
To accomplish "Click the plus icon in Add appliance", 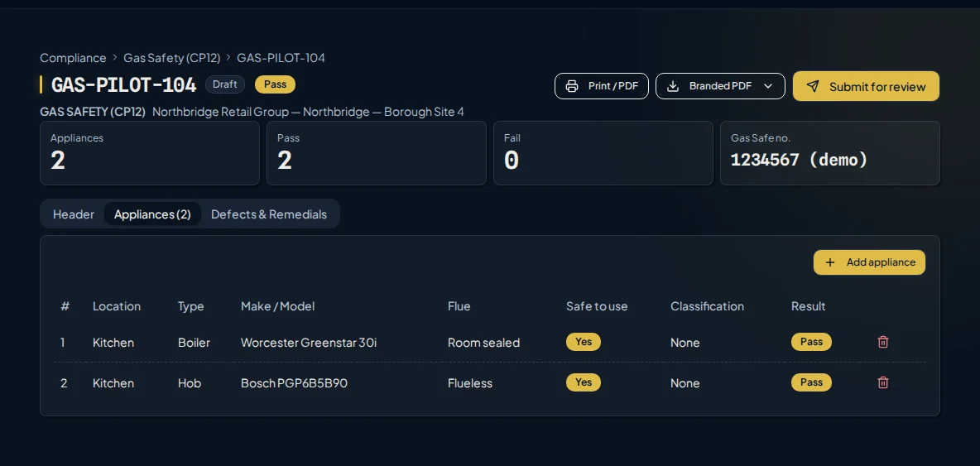I will click(829, 262).
